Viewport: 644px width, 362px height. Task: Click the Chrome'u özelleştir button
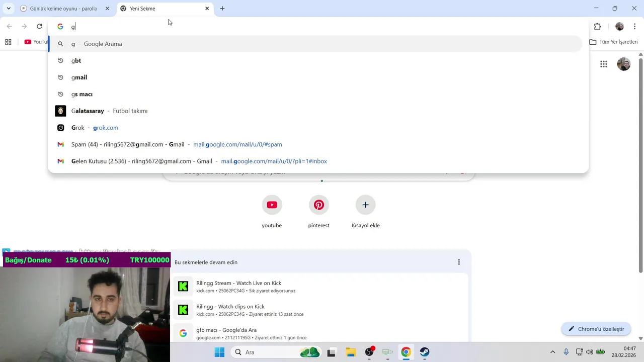coord(596,329)
